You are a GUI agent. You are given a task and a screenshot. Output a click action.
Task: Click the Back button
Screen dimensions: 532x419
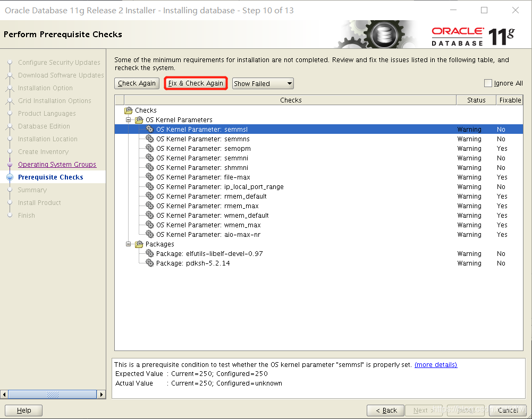click(385, 410)
